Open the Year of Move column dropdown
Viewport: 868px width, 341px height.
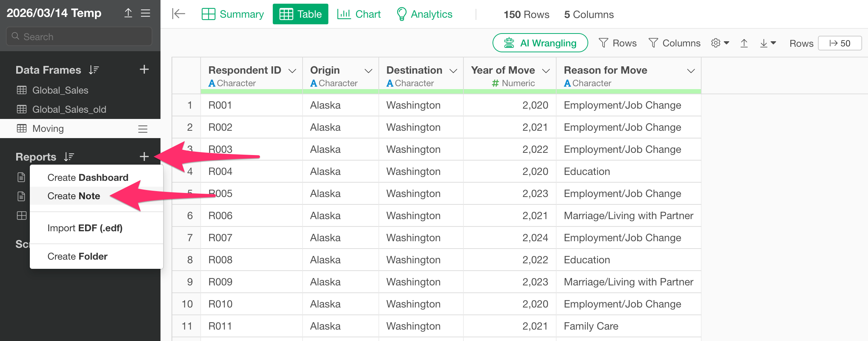click(546, 71)
